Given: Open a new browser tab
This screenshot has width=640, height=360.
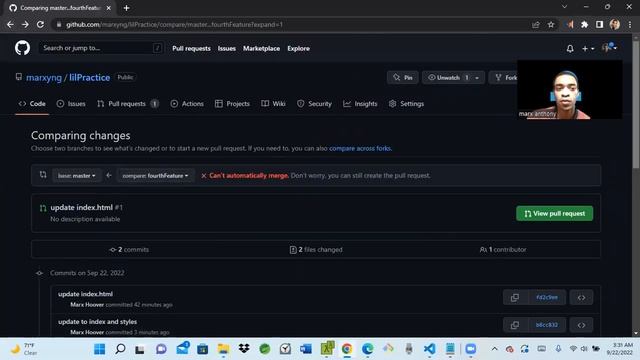Looking at the screenshot, I should [127, 8].
